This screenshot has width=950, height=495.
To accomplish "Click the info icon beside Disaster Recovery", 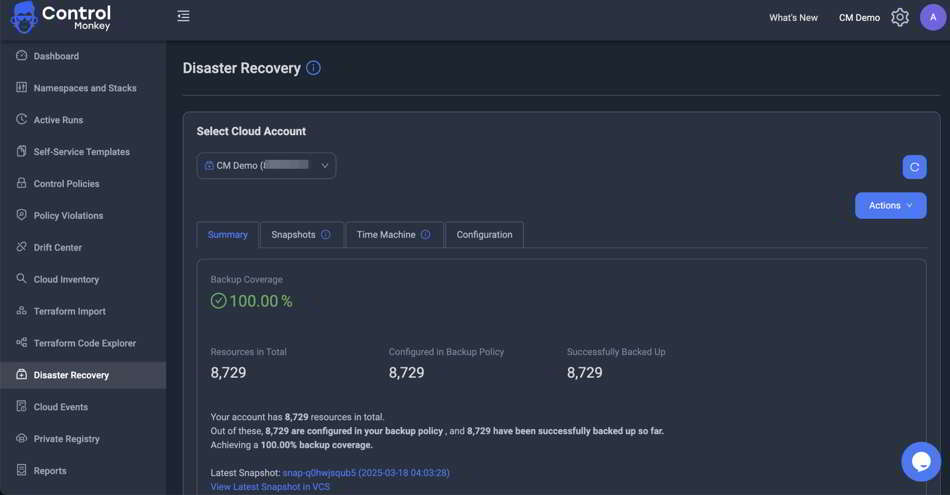I will (314, 68).
